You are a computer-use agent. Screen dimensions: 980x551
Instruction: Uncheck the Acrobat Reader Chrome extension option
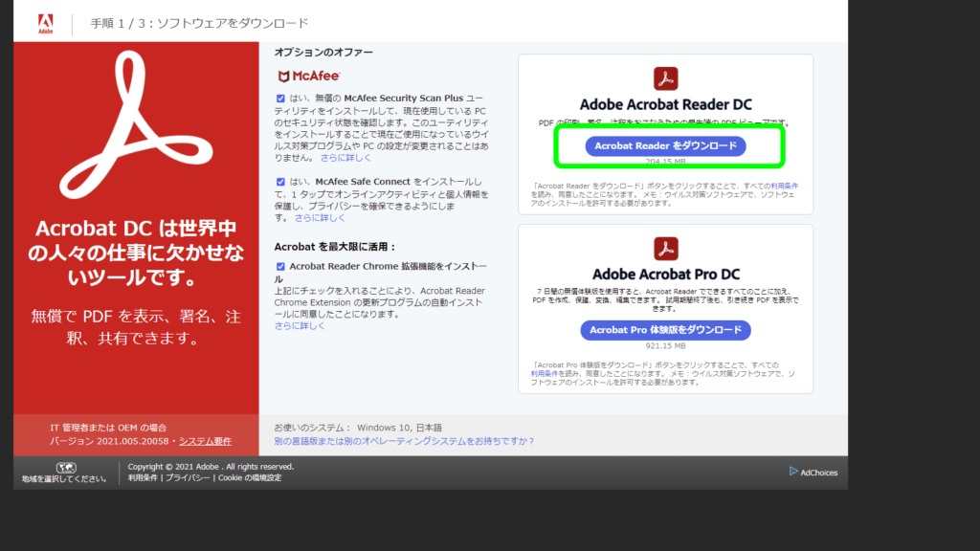point(280,267)
